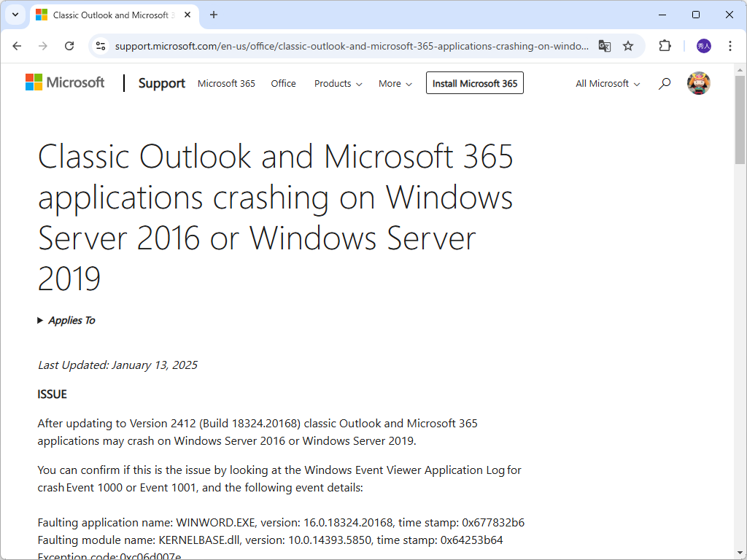Go to the Support home link
This screenshot has height=560, width=747.
(x=161, y=83)
